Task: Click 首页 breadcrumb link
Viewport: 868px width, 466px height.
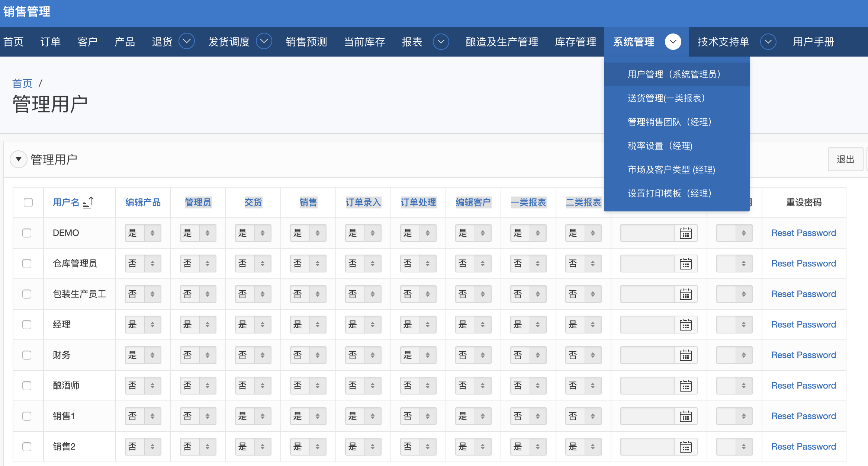Action: (22, 83)
